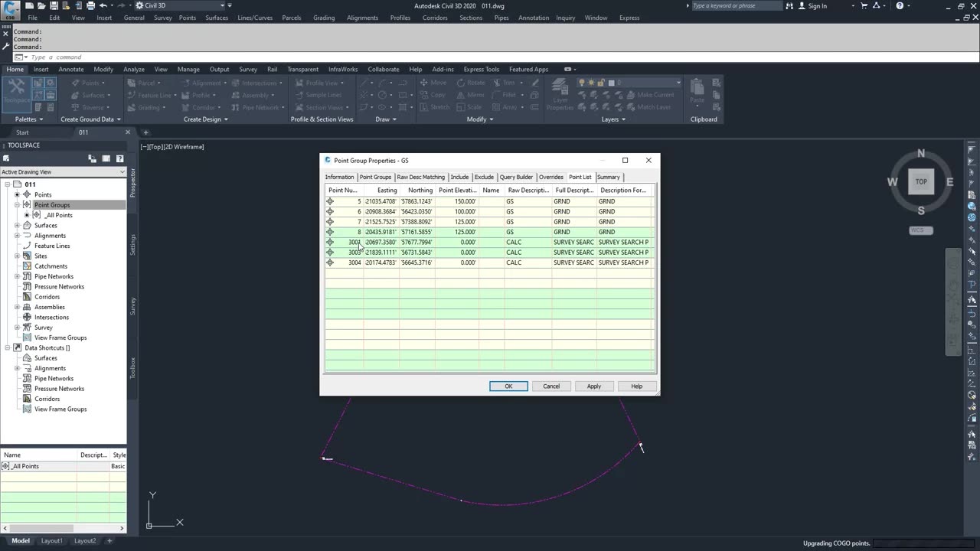This screenshot has height=551, width=980.
Task: Click the Apply button in dialog
Action: 594,386
